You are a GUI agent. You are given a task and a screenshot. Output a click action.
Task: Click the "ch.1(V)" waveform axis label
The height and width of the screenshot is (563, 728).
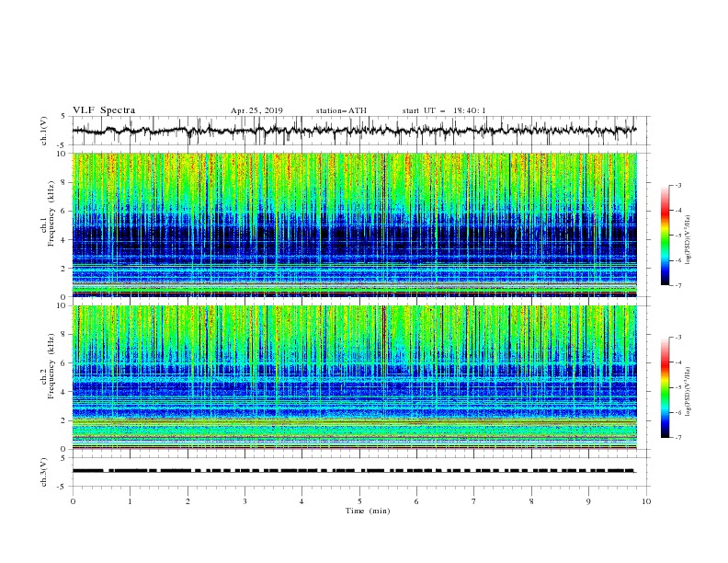click(44, 131)
